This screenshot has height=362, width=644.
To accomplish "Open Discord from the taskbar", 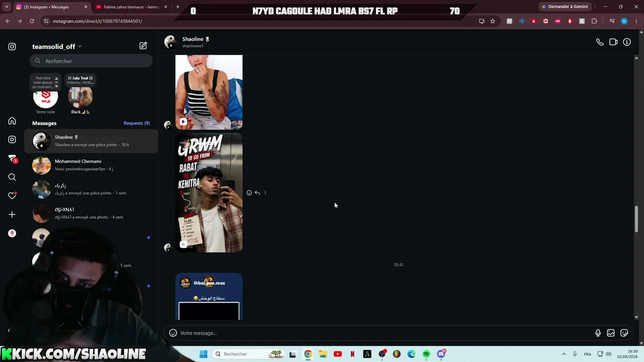I will (441, 354).
